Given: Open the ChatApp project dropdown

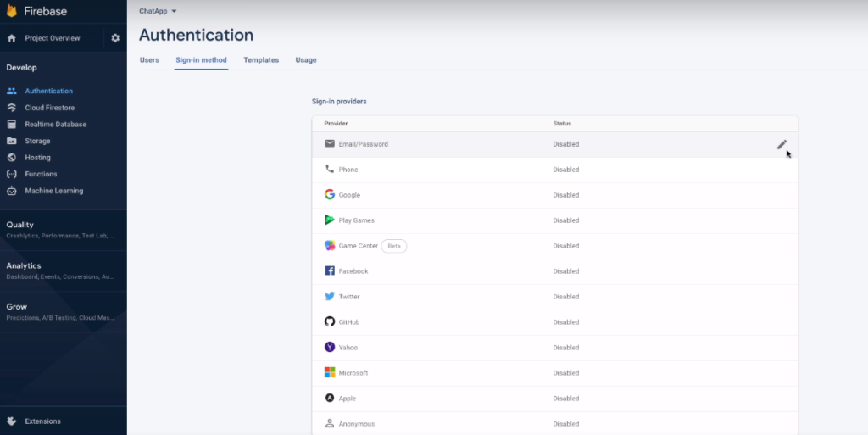Looking at the screenshot, I should point(159,11).
